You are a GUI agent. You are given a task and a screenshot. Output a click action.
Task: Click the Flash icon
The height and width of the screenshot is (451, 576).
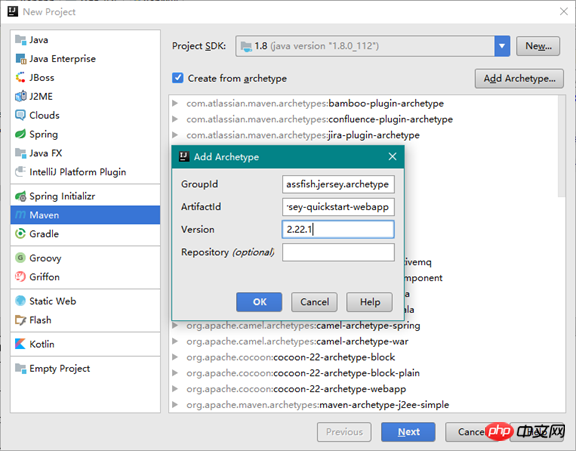(20, 320)
